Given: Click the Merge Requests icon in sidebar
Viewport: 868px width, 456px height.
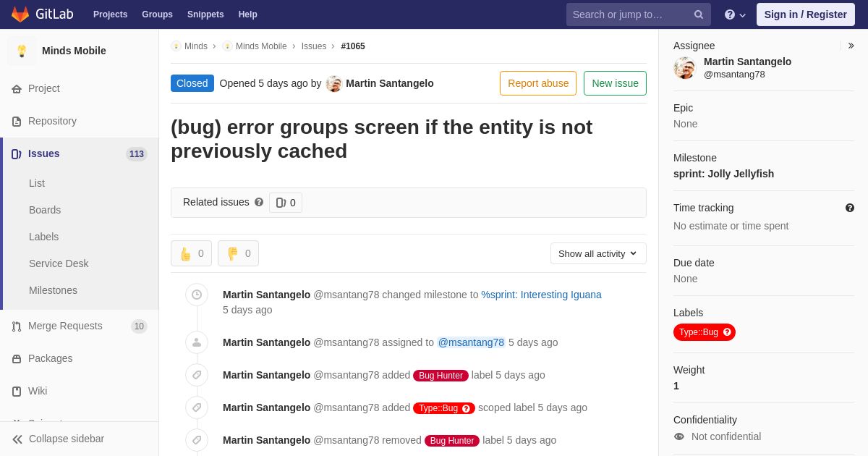Looking at the screenshot, I should pos(17,326).
